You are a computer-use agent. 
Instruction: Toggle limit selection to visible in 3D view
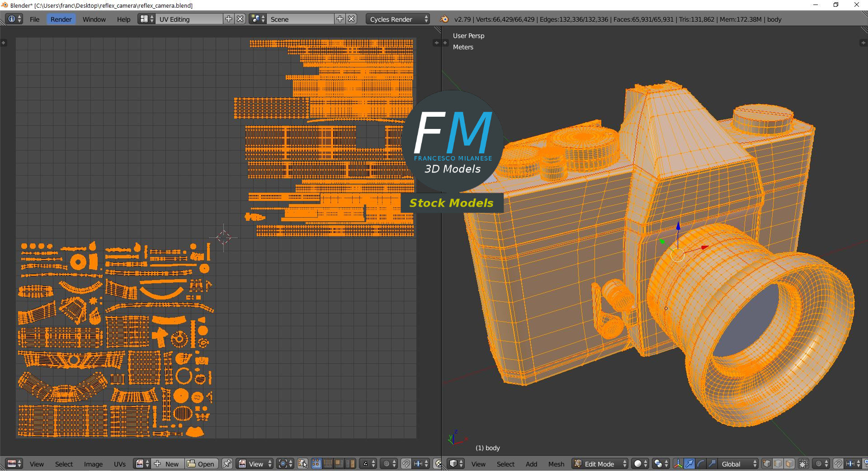[x=803, y=464]
